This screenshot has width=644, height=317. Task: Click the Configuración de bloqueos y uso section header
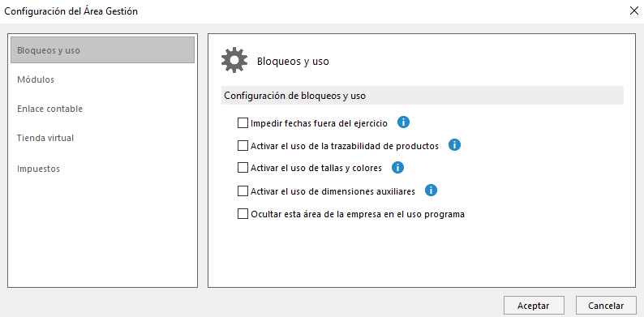tap(423, 96)
